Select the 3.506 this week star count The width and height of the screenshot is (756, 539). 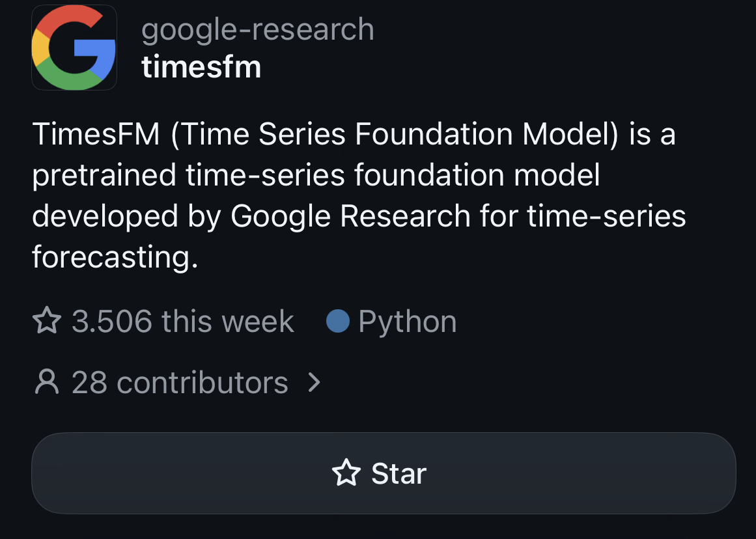[183, 321]
